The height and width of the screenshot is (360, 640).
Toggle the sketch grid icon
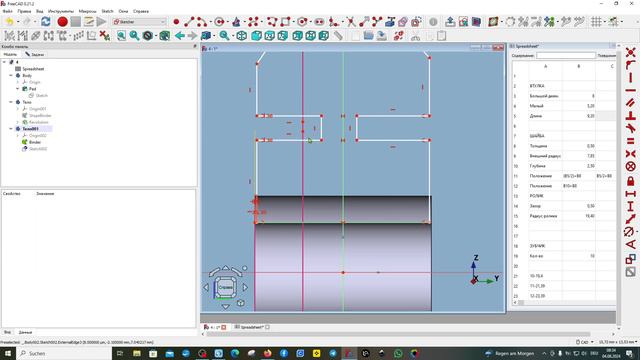point(596,22)
